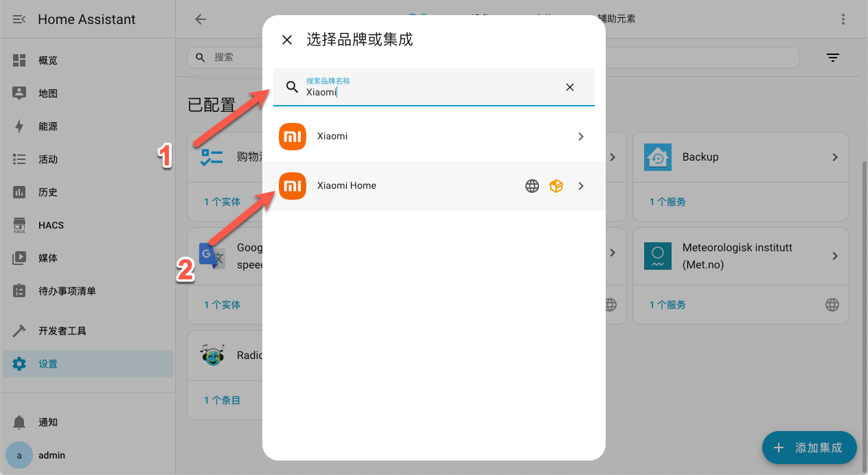Image resolution: width=868 pixels, height=475 pixels.
Task: Click the yellow package icon beside Xiaomi Home
Action: point(556,185)
